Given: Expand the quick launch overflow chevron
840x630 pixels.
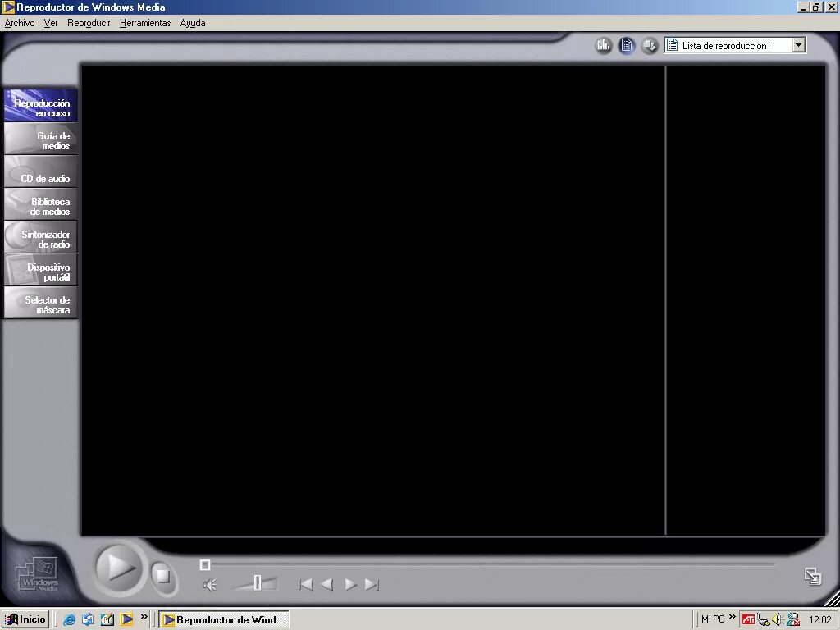Looking at the screenshot, I should tap(144, 617).
